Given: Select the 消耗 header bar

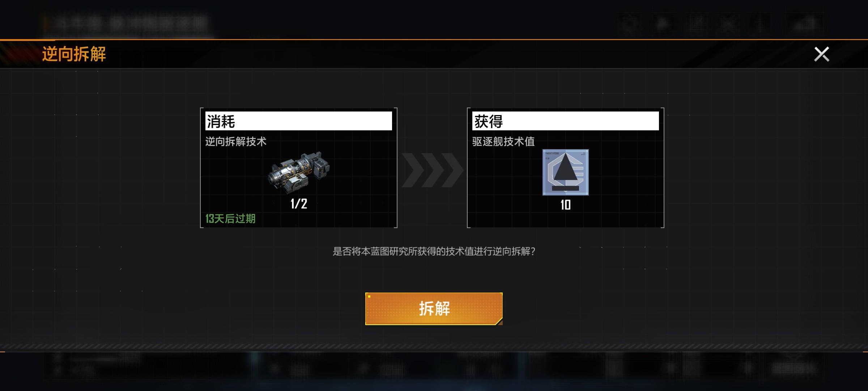Looking at the screenshot, I should coord(299,121).
